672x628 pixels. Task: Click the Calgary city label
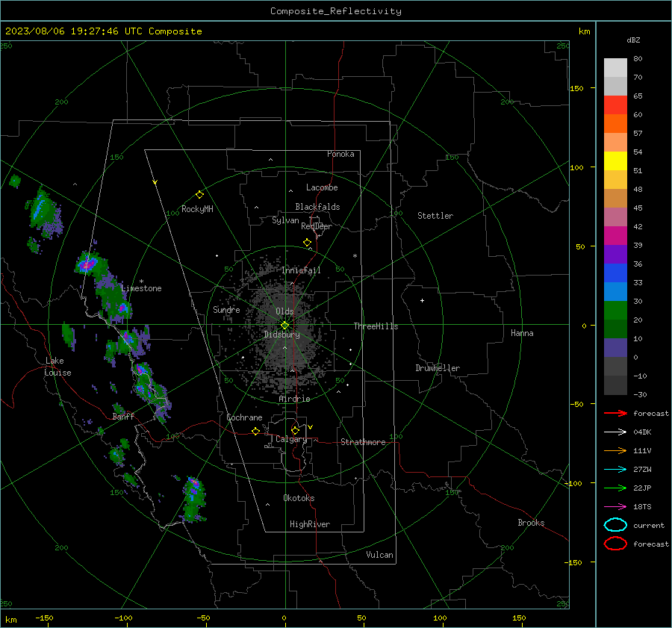pos(291,439)
